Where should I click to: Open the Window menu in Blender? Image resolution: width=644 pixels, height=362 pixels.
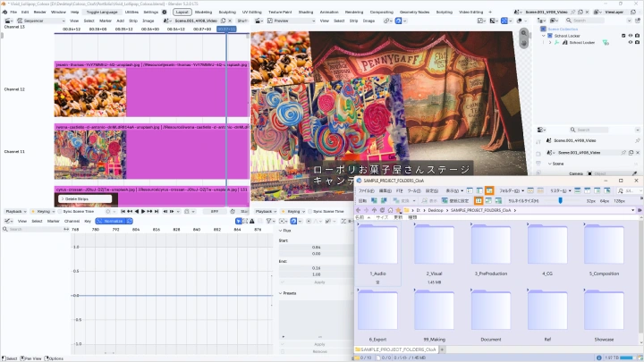point(58,12)
